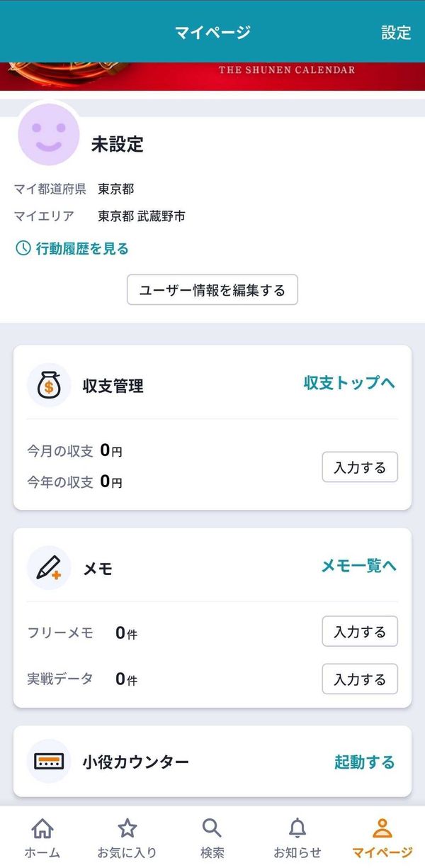Tap the pencil メモ icon
This screenshot has width=425, height=868.
click(x=49, y=568)
